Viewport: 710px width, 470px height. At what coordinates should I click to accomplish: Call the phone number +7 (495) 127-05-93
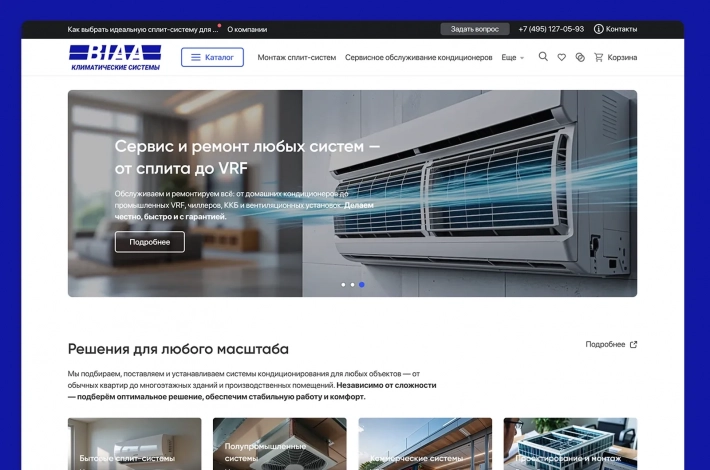coord(551,29)
